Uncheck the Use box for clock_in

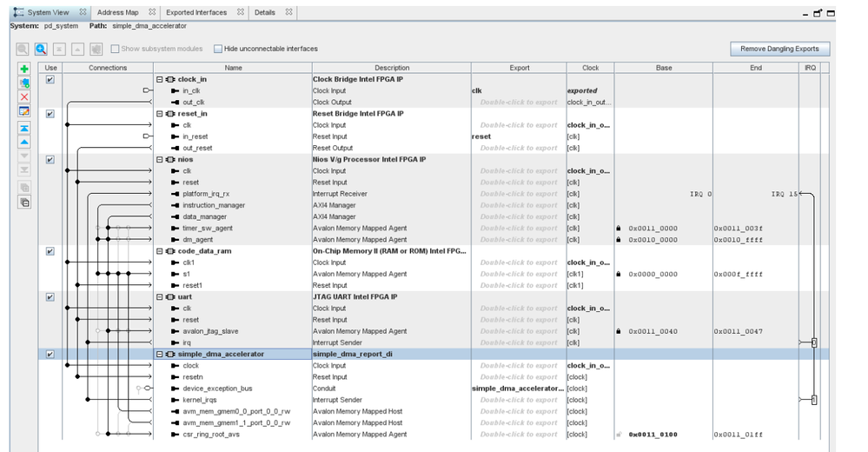[x=50, y=79]
